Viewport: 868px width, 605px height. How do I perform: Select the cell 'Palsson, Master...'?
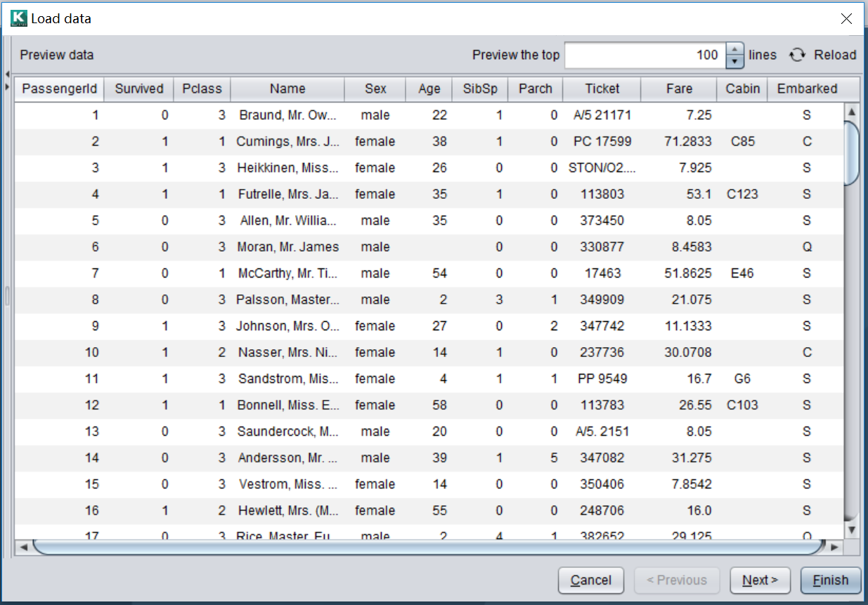pyautogui.click(x=287, y=299)
